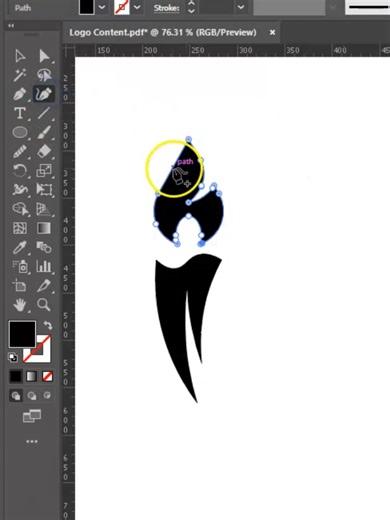This screenshot has width=390, height=520.
Task: Click the Stroke label link
Action: pos(166,8)
